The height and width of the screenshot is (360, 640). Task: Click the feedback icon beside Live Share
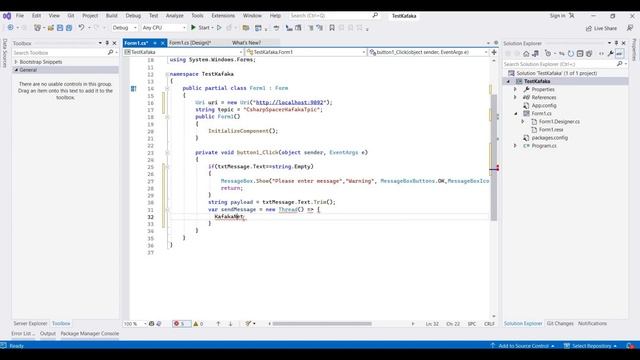point(630,28)
